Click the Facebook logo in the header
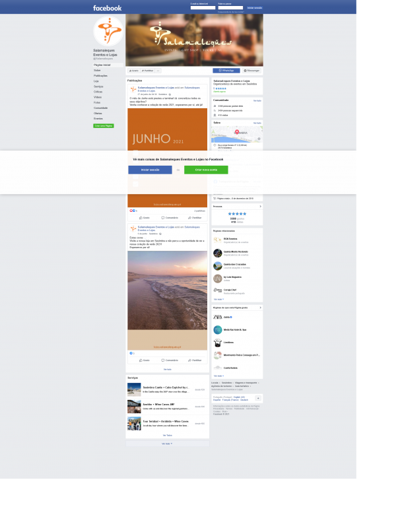The width and height of the screenshot is (396, 532). [x=107, y=8]
